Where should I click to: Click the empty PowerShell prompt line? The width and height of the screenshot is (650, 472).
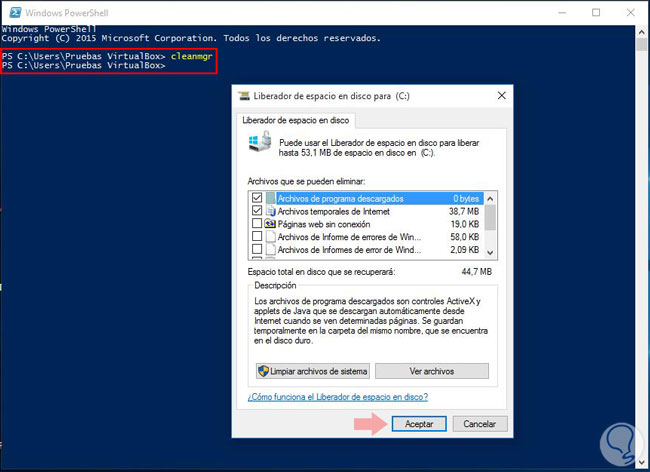83,65
